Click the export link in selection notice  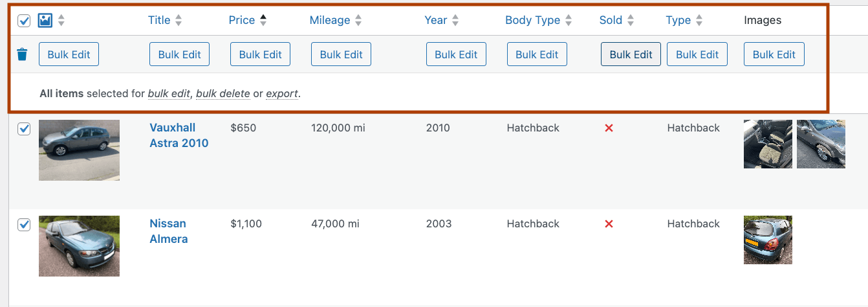pyautogui.click(x=282, y=94)
